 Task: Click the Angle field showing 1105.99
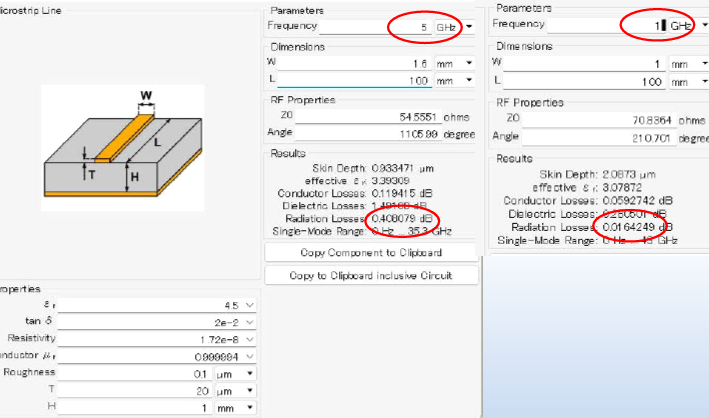(368, 133)
